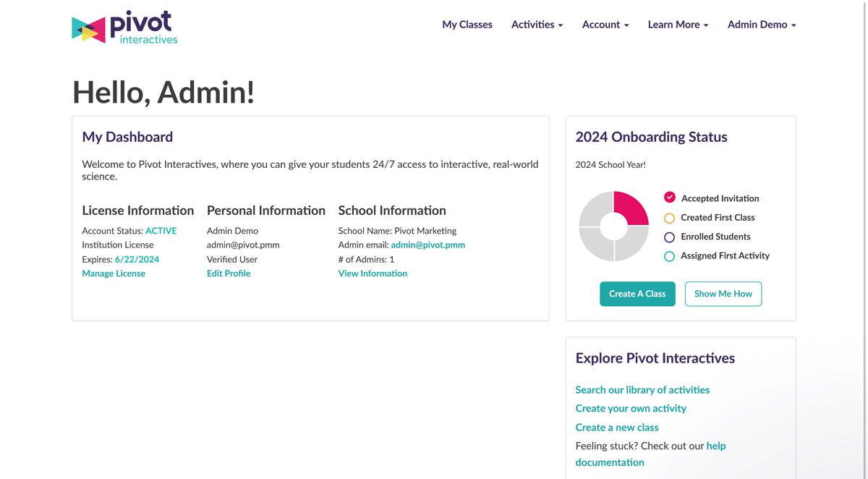This screenshot has width=868, height=479.
Task: Open View Information for school
Action: [373, 274]
